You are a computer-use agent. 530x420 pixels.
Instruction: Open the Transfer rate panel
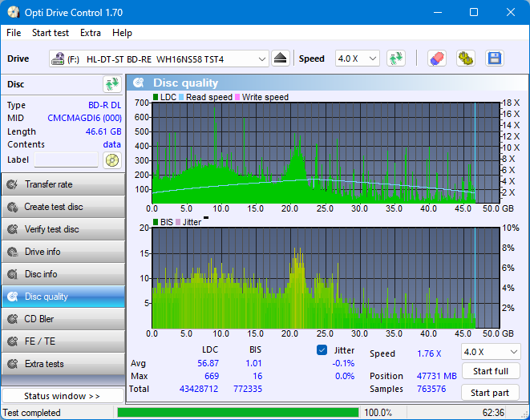[63, 184]
